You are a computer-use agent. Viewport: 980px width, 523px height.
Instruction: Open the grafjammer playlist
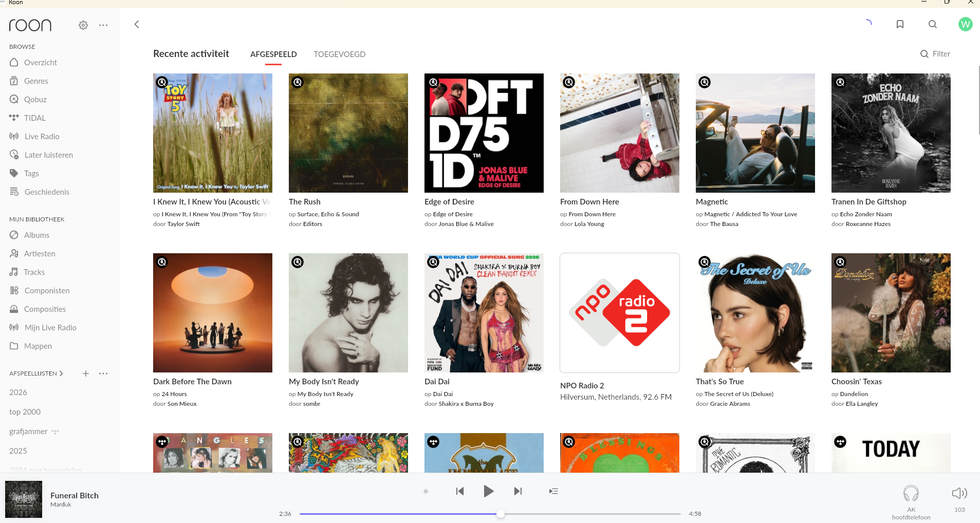click(28, 431)
